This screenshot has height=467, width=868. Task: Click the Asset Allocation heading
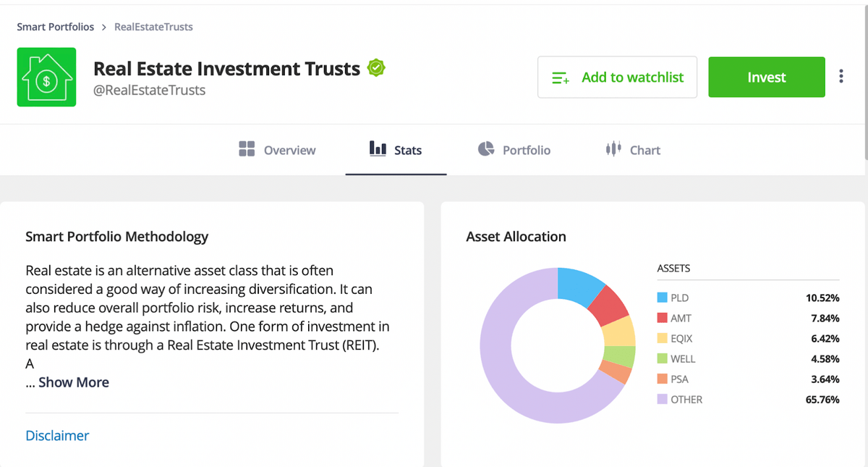[x=516, y=237]
